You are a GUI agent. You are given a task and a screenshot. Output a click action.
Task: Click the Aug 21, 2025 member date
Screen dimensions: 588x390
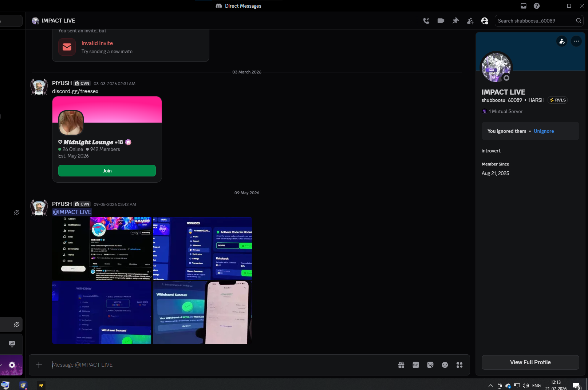(496, 174)
